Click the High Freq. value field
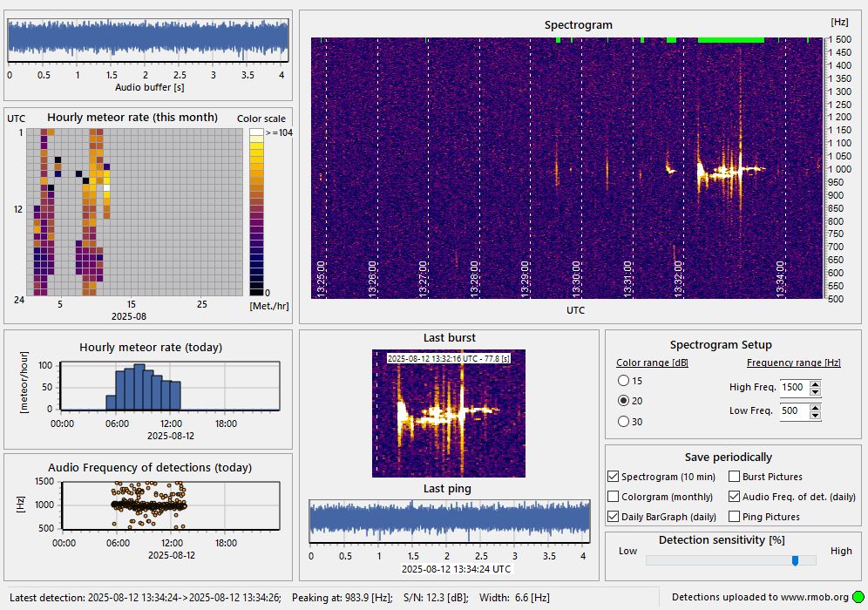This screenshot has height=610, width=868. (x=795, y=388)
